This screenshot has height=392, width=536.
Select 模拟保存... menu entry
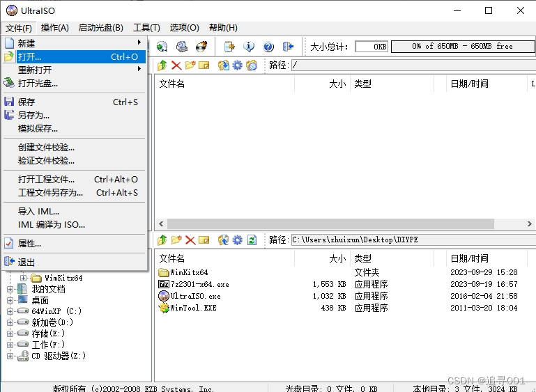75,129
